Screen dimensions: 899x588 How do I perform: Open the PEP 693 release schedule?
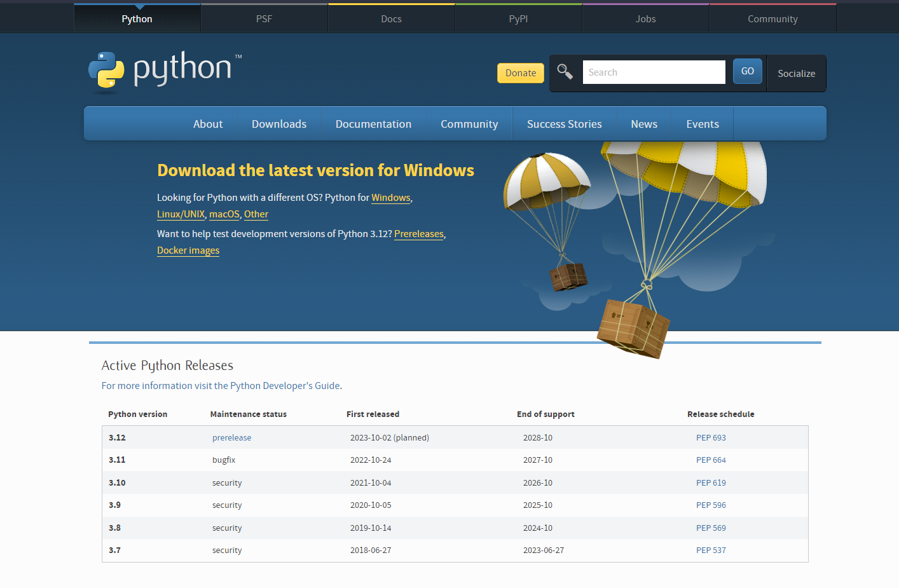click(x=711, y=438)
